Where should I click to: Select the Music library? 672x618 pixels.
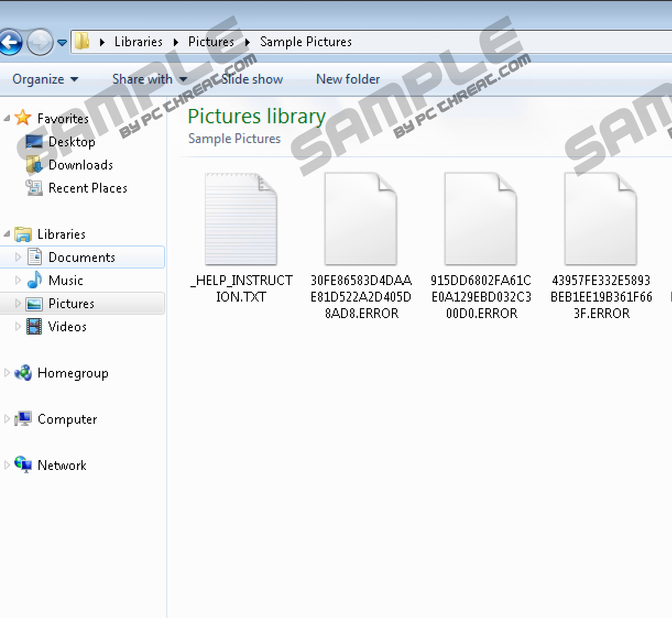65,281
